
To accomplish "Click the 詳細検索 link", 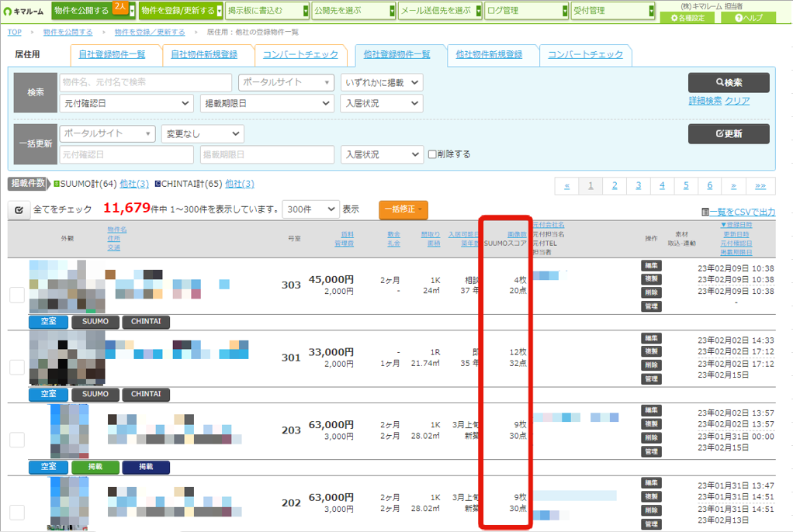I will coord(705,101).
